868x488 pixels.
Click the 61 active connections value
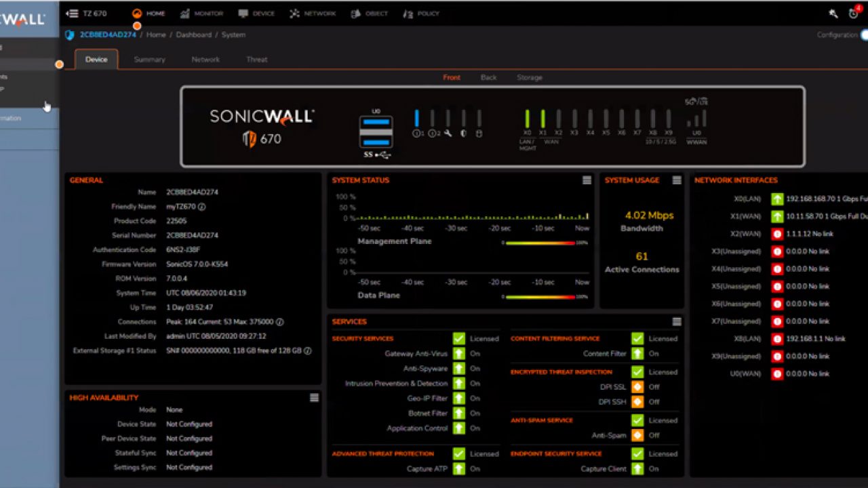pos(642,256)
